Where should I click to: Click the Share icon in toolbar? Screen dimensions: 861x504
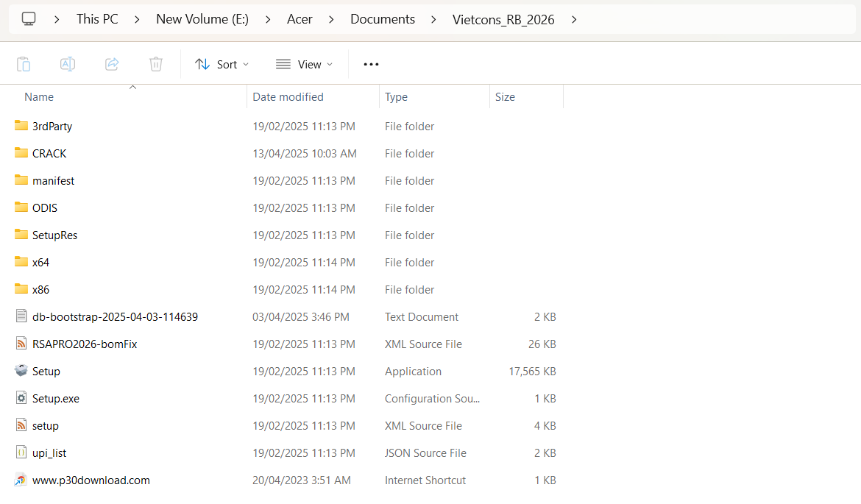[x=112, y=64]
